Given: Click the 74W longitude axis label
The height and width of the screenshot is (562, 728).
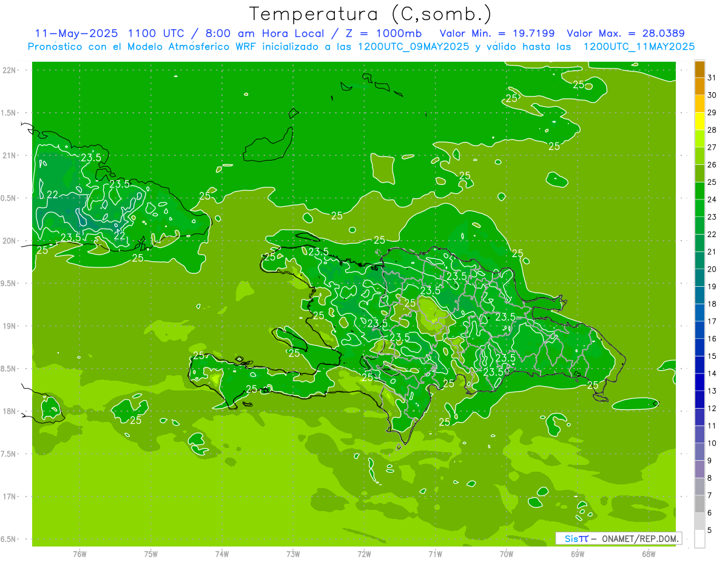Looking at the screenshot, I should (x=221, y=554).
